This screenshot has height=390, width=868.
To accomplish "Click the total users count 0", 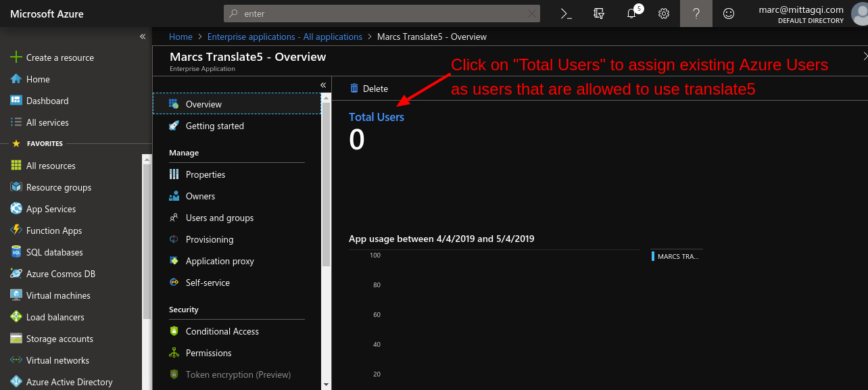I will [356, 140].
